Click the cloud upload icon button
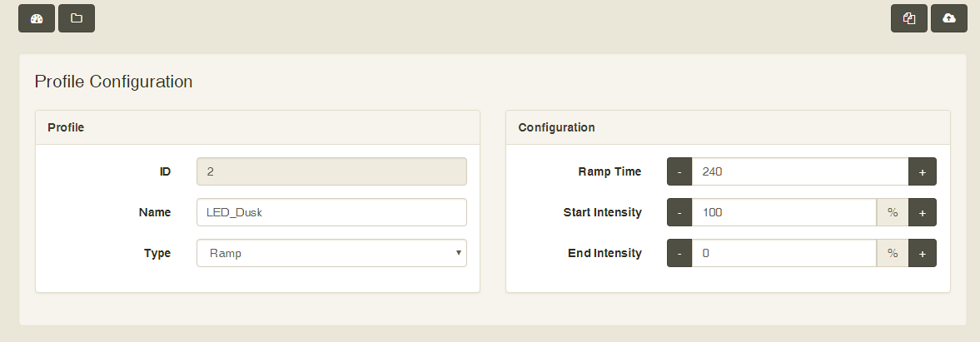Image resolution: width=980 pixels, height=342 pixels. (x=948, y=18)
